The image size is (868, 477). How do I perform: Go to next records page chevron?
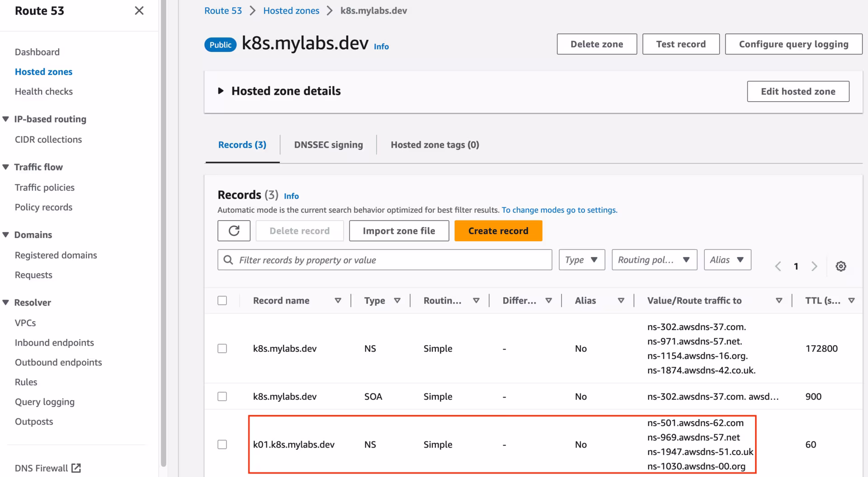coord(814,266)
